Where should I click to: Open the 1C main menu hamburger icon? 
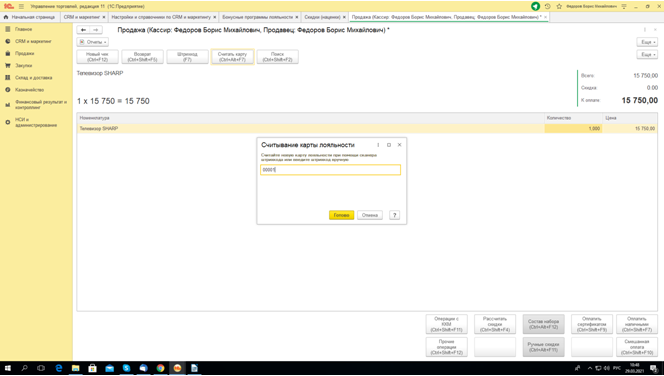[x=21, y=6]
